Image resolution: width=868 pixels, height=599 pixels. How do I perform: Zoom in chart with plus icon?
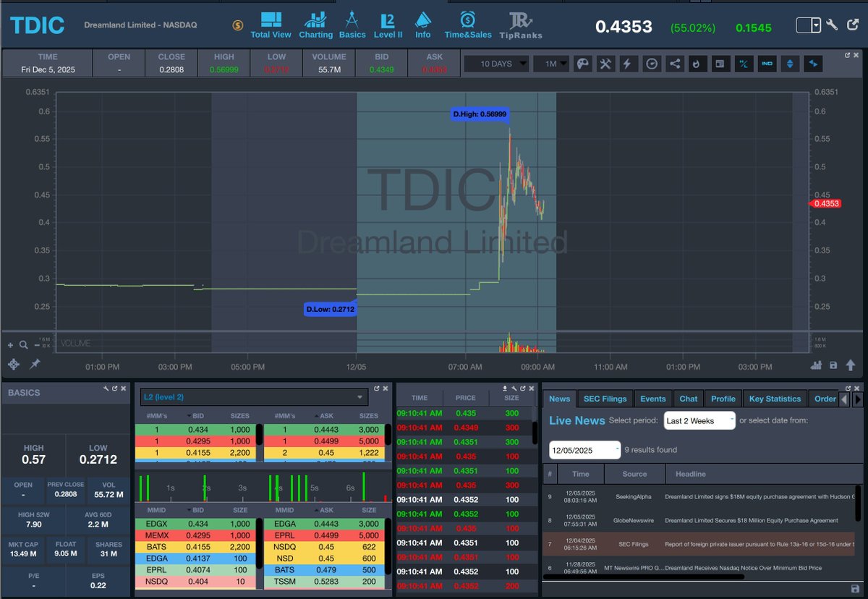(11, 345)
